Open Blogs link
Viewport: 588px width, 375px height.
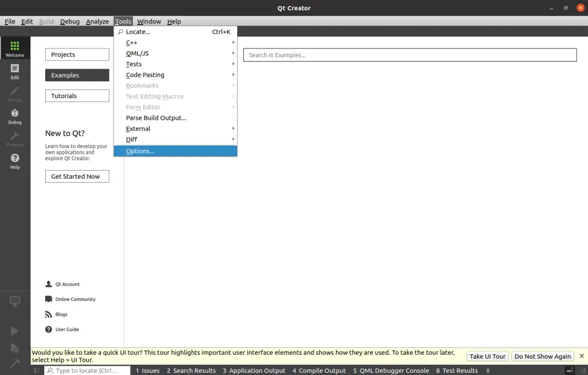[62, 314]
